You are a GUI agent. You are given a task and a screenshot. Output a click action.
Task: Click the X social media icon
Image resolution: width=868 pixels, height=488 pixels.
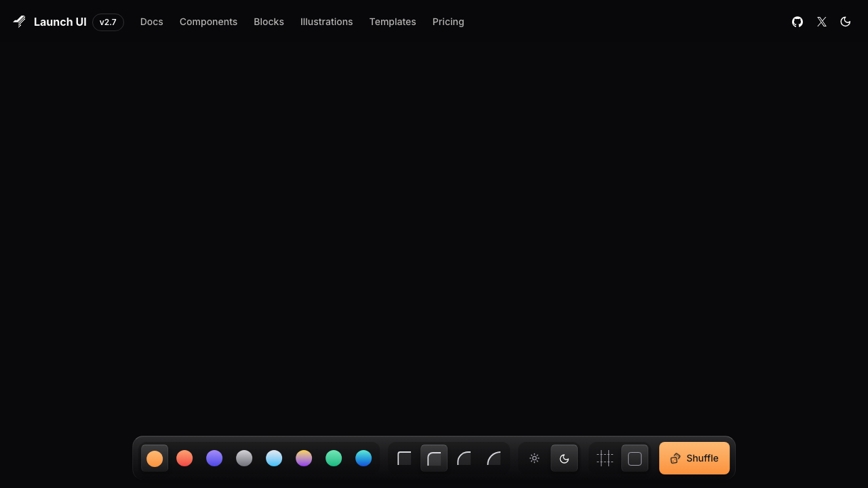[x=822, y=22]
